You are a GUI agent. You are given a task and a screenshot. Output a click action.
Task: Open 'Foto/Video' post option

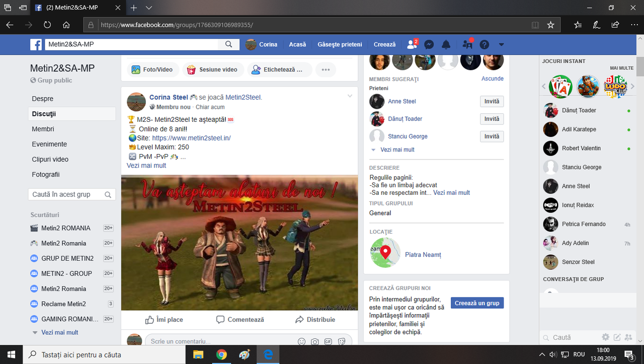[152, 69]
